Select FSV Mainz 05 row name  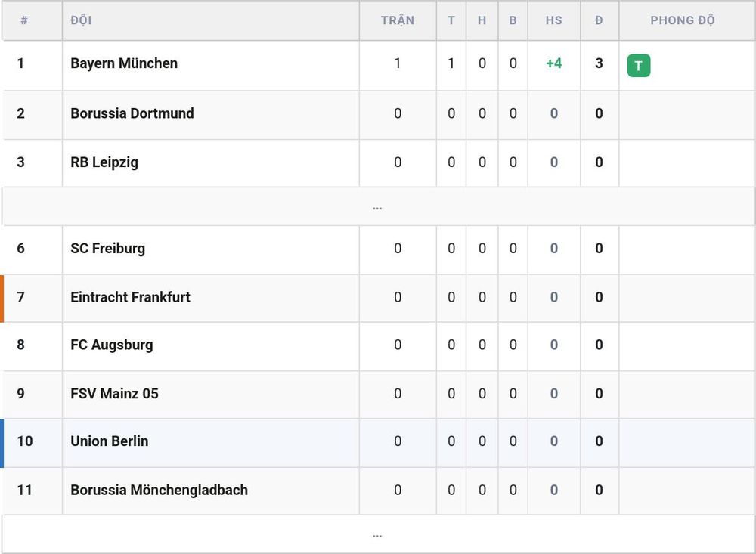click(x=114, y=394)
